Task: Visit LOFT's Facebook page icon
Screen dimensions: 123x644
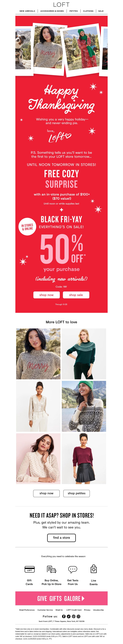Action: [64, 616]
